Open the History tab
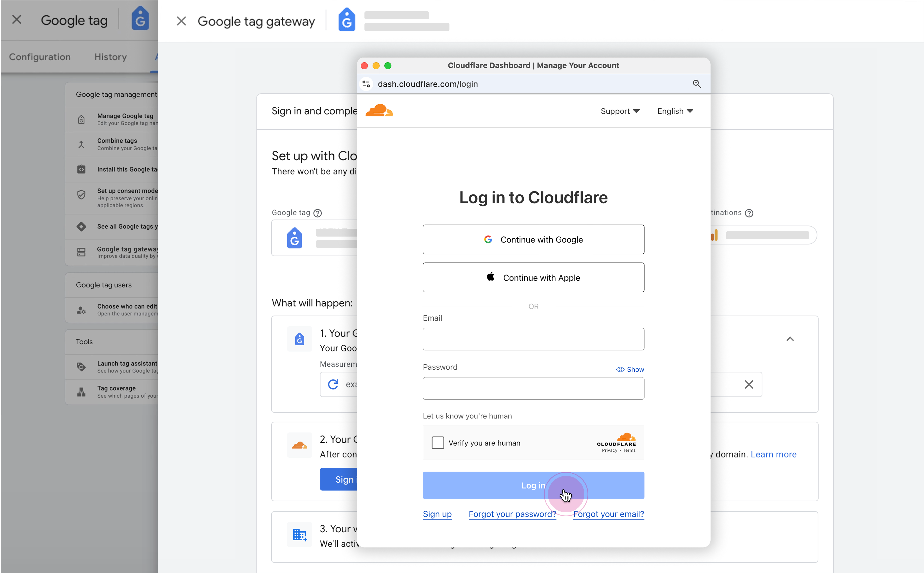 (110, 57)
